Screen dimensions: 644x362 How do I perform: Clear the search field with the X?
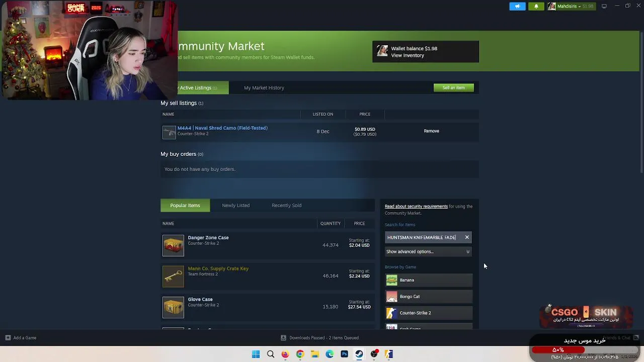[x=467, y=237]
